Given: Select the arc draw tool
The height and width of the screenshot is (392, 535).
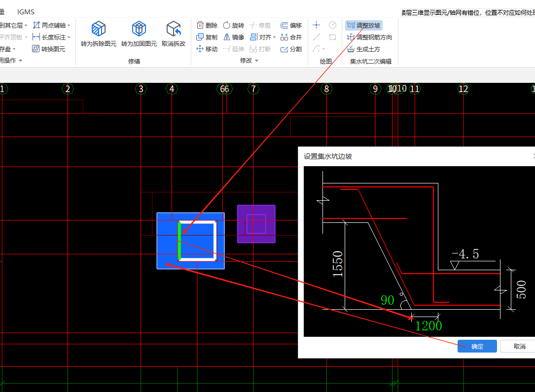Looking at the screenshot, I should click(316, 49).
